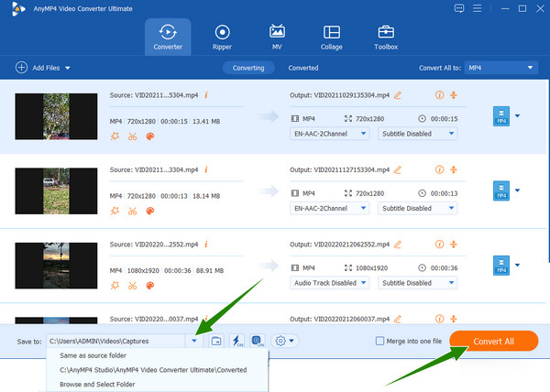
Task: Show output info for VID20220212062552.mp4
Action: tap(439, 245)
